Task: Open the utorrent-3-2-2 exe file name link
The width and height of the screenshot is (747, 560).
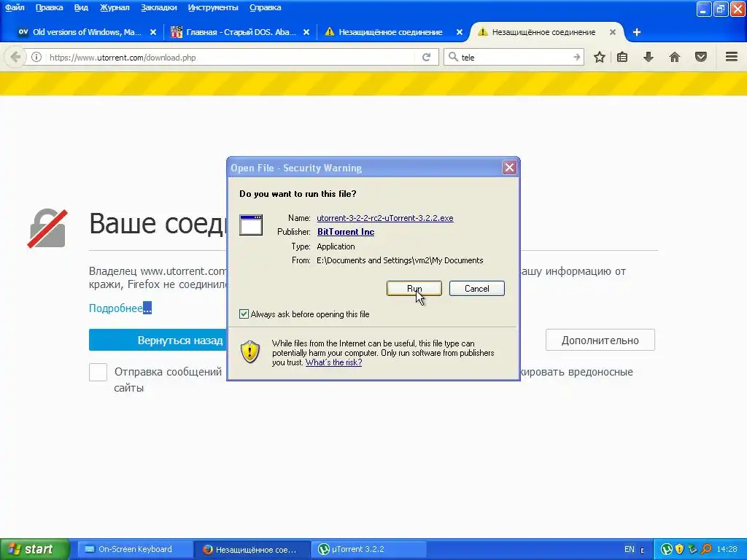Action: tap(385, 217)
